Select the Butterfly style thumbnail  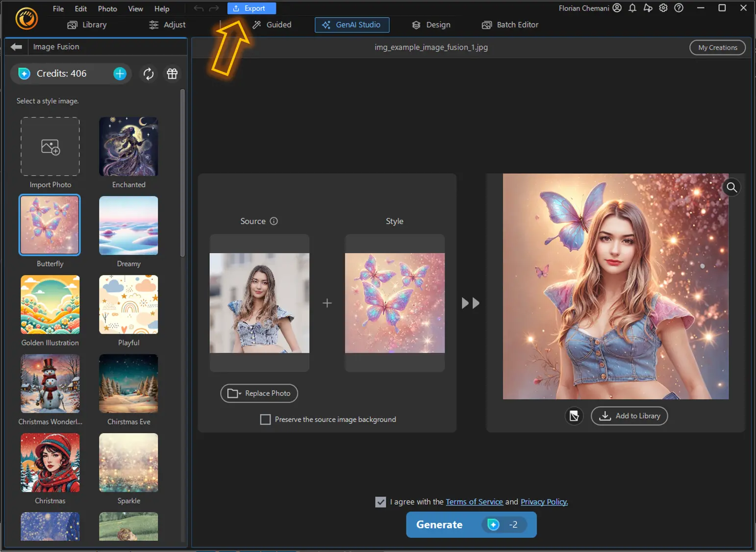[50, 225]
